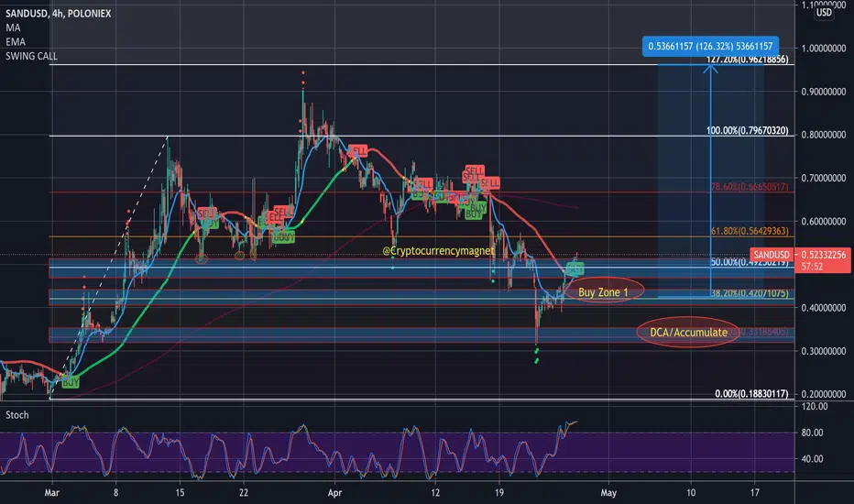Select the 100.00%(0.79670320) Fibonacci level label

pos(748,131)
